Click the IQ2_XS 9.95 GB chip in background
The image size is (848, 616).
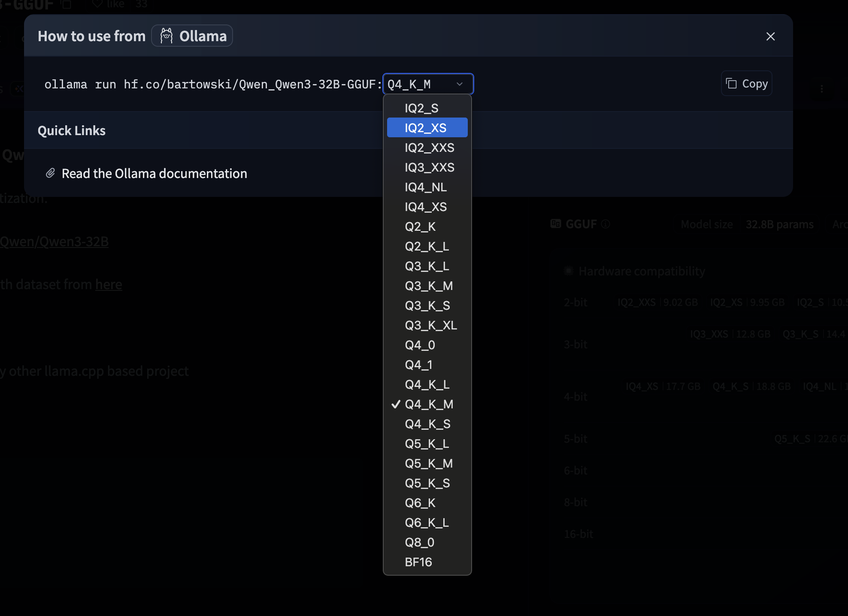click(x=747, y=302)
